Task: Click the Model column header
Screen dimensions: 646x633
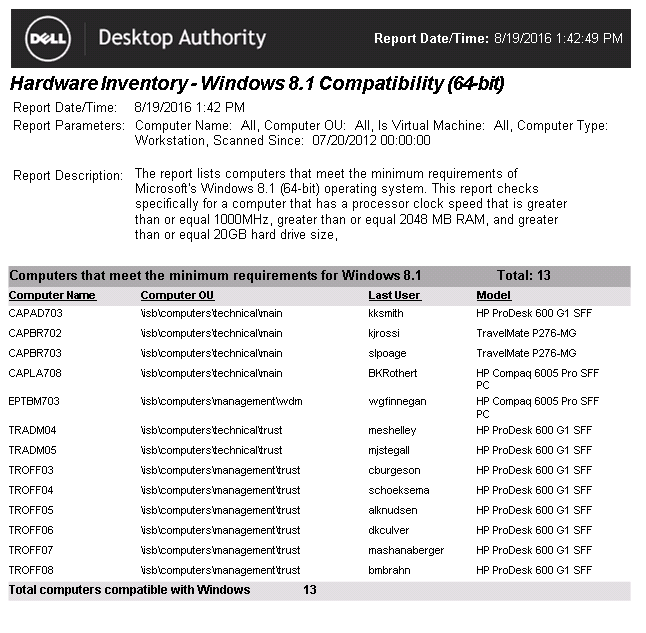Action: point(494,296)
